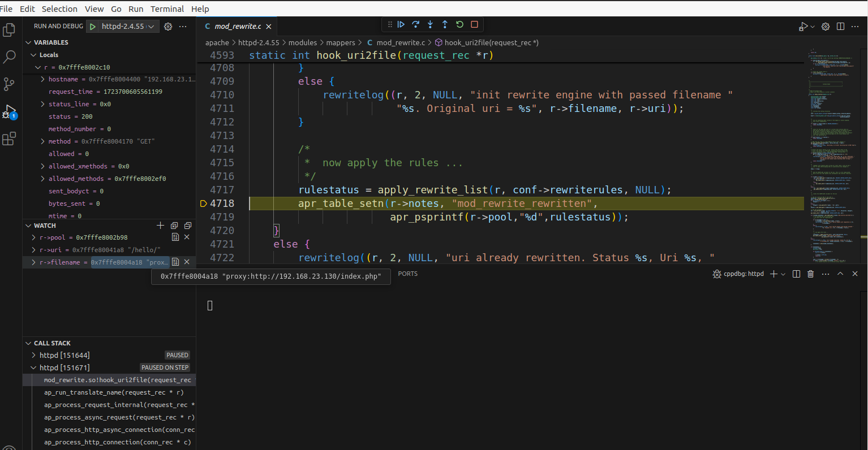This screenshot has height=450, width=868.
Task: Select ap_run_translate_name stack frame
Action: click(x=114, y=392)
